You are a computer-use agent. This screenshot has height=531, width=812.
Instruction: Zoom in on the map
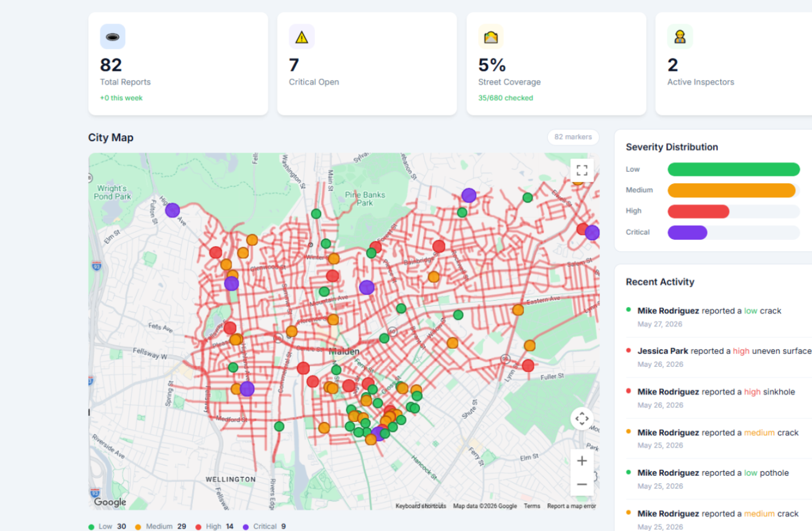[x=582, y=461]
